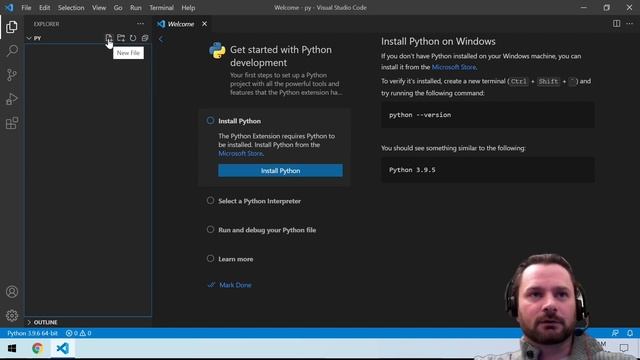Click Mark Done link

(x=235, y=285)
